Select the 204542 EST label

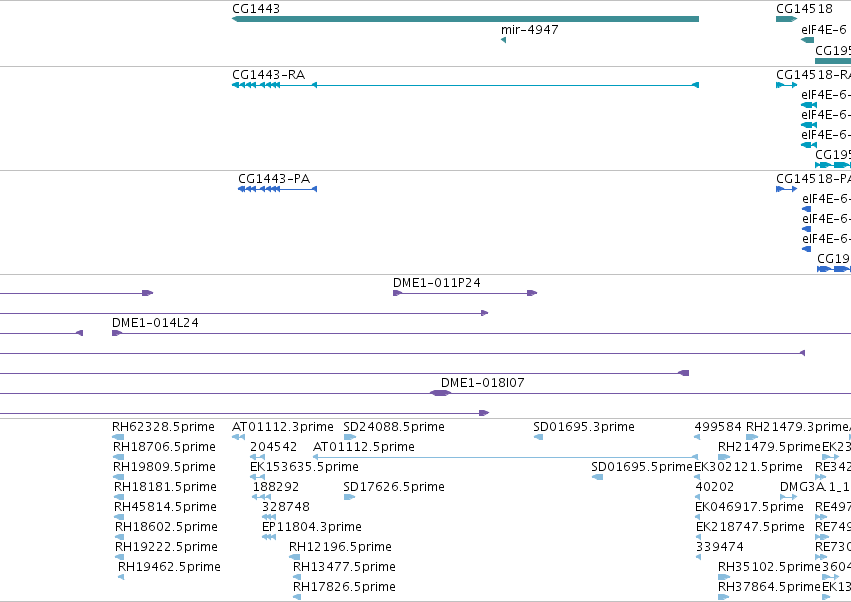pyautogui.click(x=274, y=447)
